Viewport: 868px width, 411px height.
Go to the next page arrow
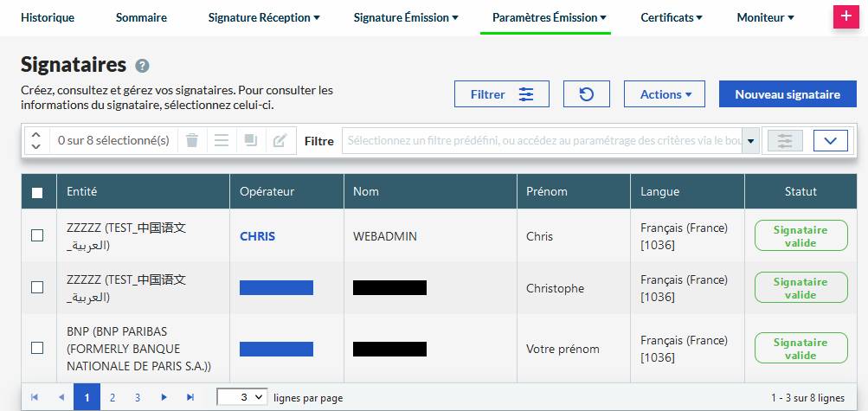164,397
